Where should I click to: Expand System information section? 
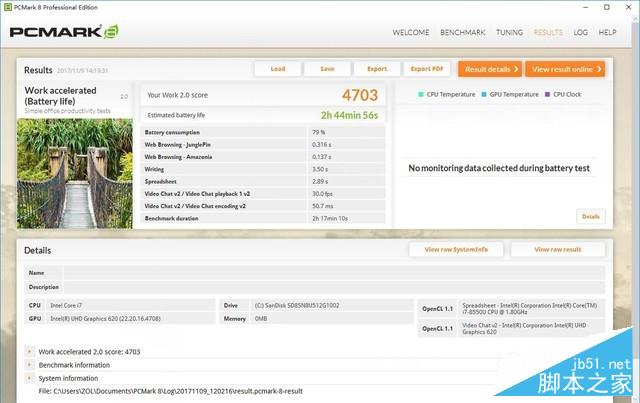pyautogui.click(x=29, y=378)
